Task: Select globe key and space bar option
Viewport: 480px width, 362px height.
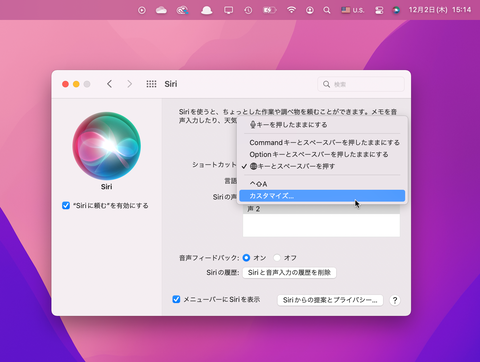Action: tap(323, 166)
